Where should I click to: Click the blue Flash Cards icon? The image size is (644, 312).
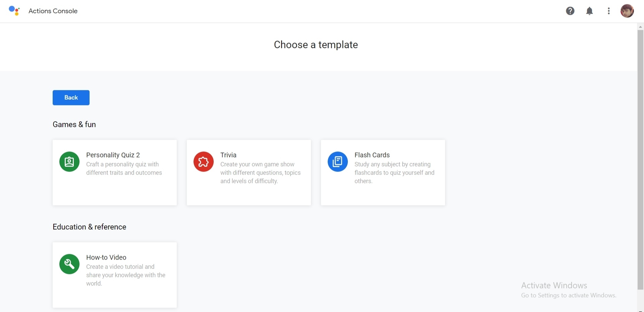pyautogui.click(x=338, y=162)
